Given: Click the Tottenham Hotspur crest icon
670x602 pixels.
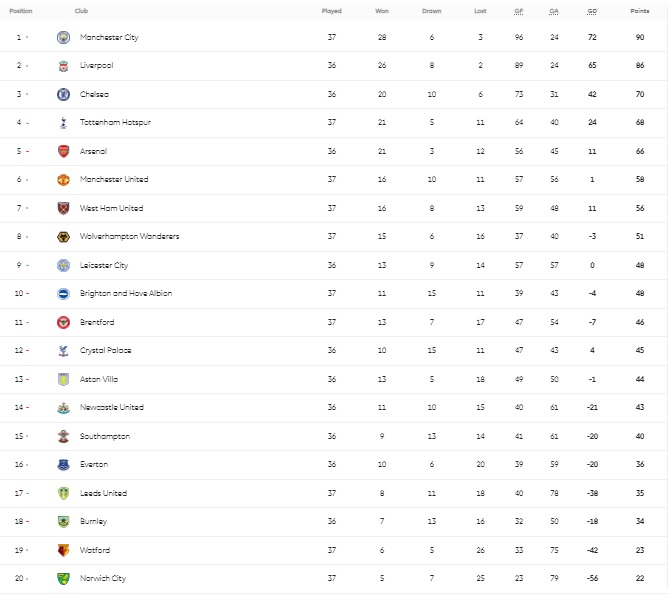Looking at the screenshot, I should 64,123.
